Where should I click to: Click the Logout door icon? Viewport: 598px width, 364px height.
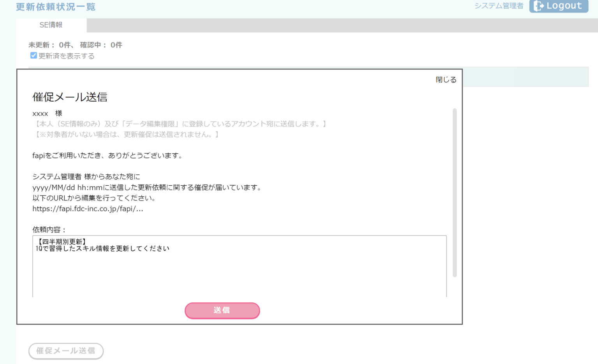pyautogui.click(x=539, y=6)
